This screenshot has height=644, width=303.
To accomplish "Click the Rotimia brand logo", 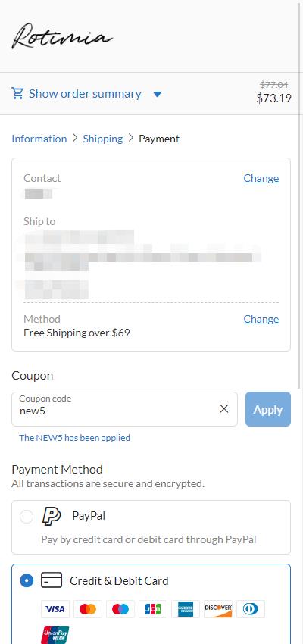I will (x=62, y=36).
